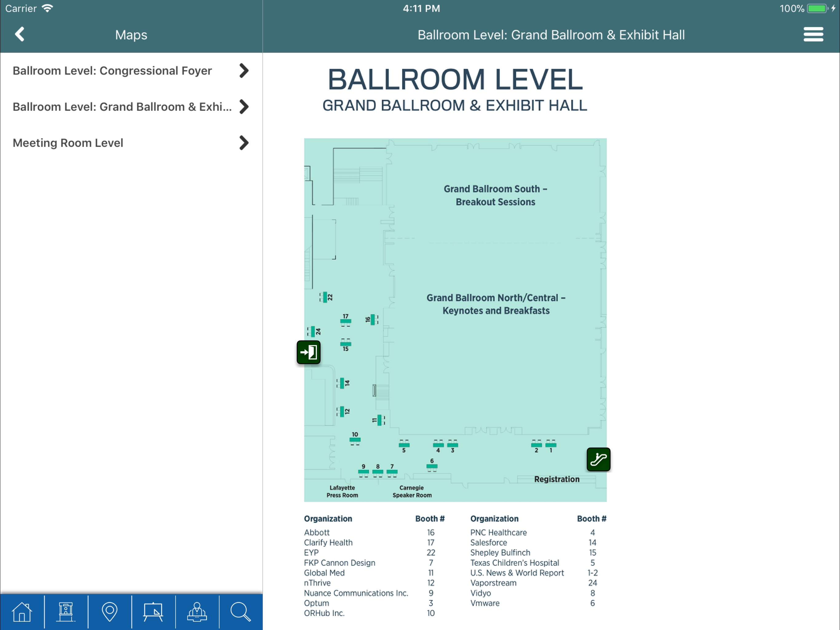Click 'Carnegie Speaker Room' label

[412, 491]
